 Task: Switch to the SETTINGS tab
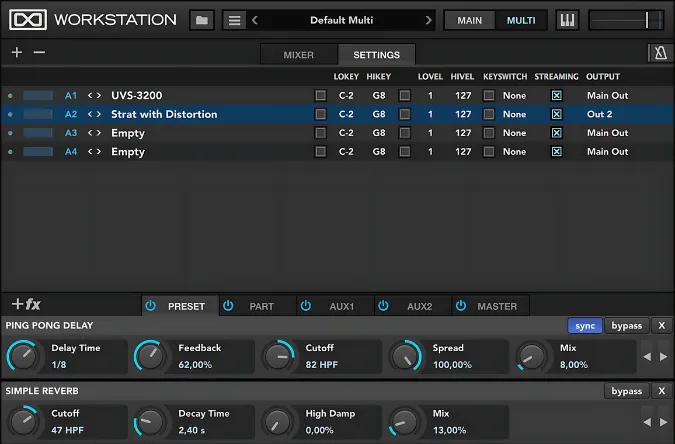coord(377,55)
